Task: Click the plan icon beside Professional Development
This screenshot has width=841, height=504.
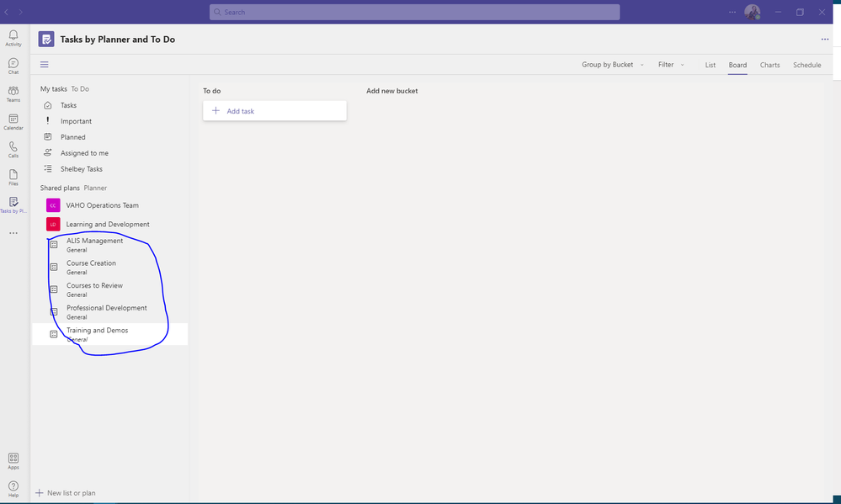Action: click(54, 311)
